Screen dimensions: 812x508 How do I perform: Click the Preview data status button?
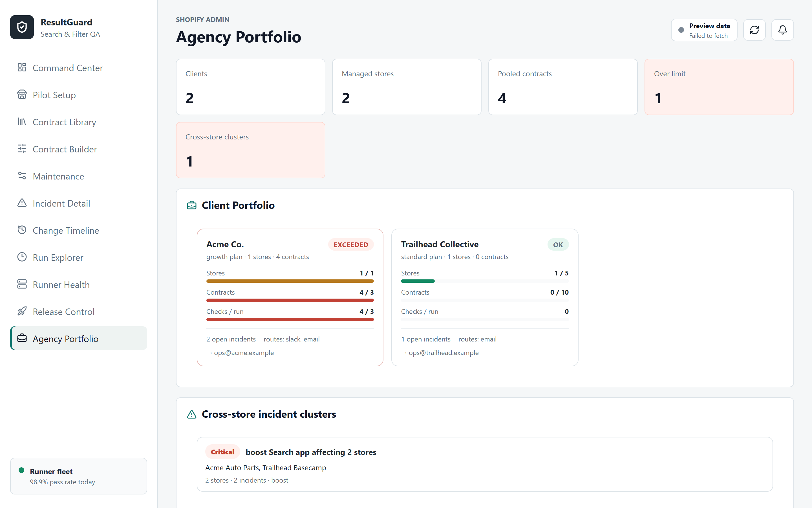point(704,30)
